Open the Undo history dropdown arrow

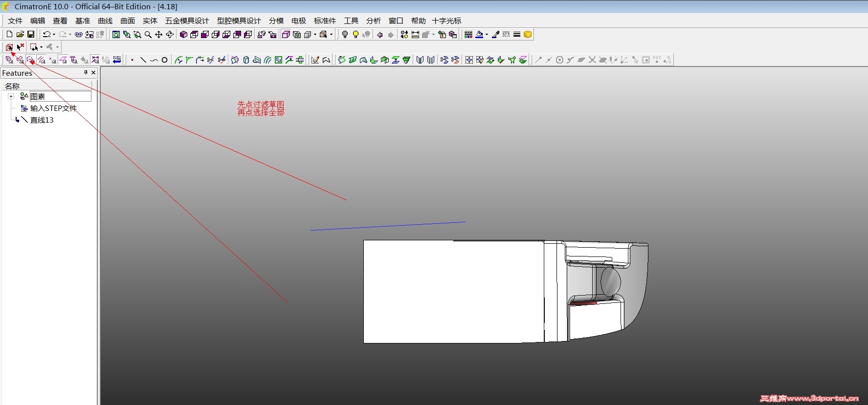54,34
